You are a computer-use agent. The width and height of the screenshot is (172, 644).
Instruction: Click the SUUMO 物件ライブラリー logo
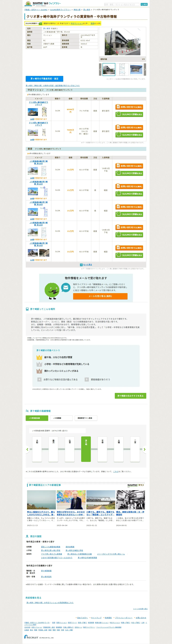[43, 4]
